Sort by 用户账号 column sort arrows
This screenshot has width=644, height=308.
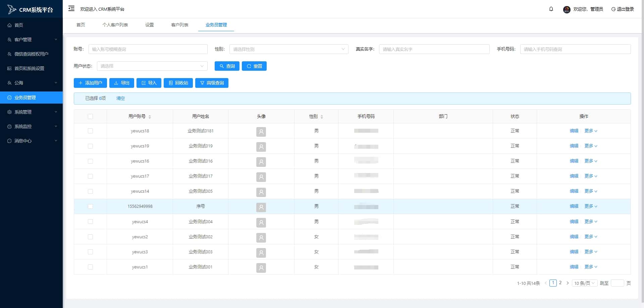[x=150, y=117]
